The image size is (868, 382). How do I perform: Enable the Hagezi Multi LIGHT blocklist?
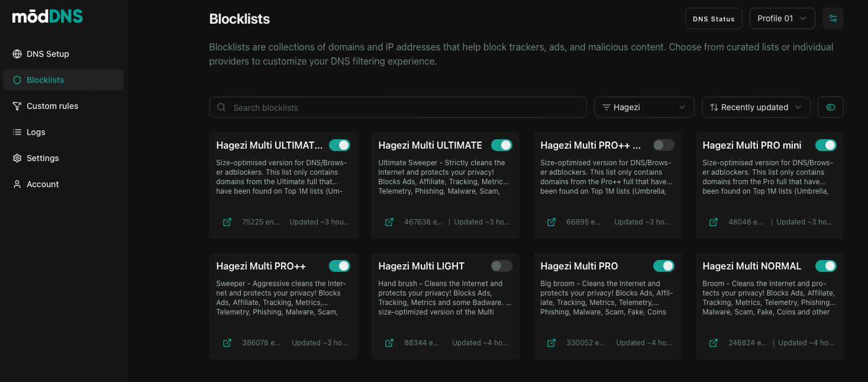pos(501,266)
